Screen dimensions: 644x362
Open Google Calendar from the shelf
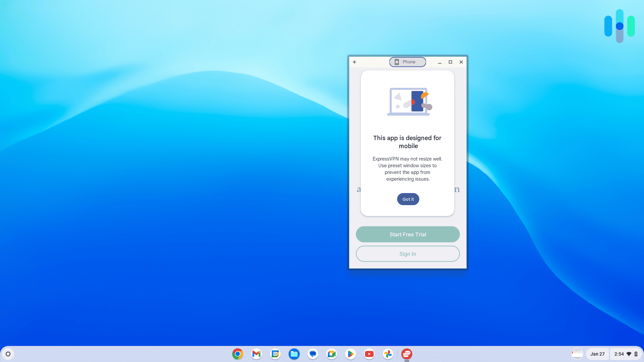(x=275, y=354)
